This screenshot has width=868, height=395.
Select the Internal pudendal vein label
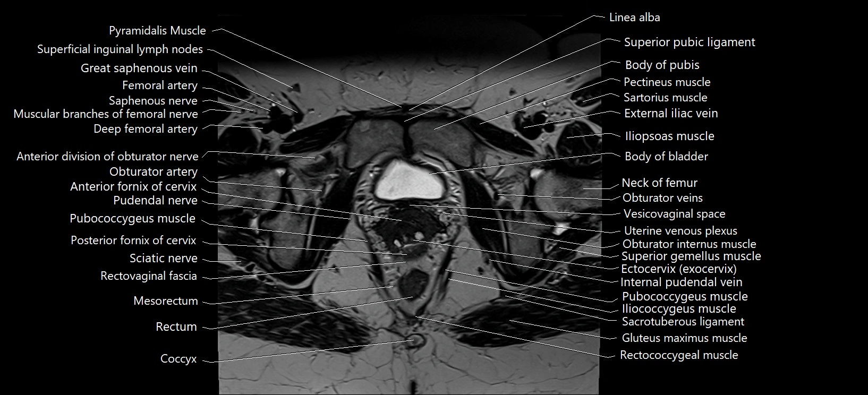tap(682, 282)
